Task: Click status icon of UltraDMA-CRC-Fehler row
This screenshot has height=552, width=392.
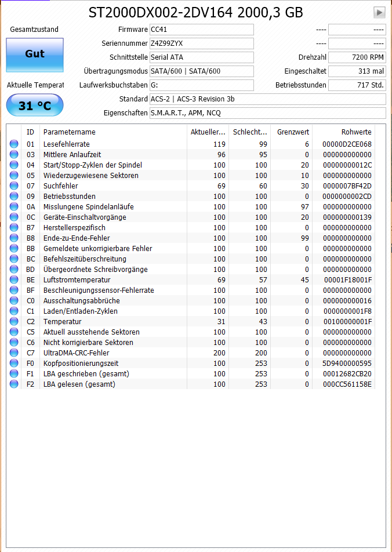Action: click(x=14, y=353)
